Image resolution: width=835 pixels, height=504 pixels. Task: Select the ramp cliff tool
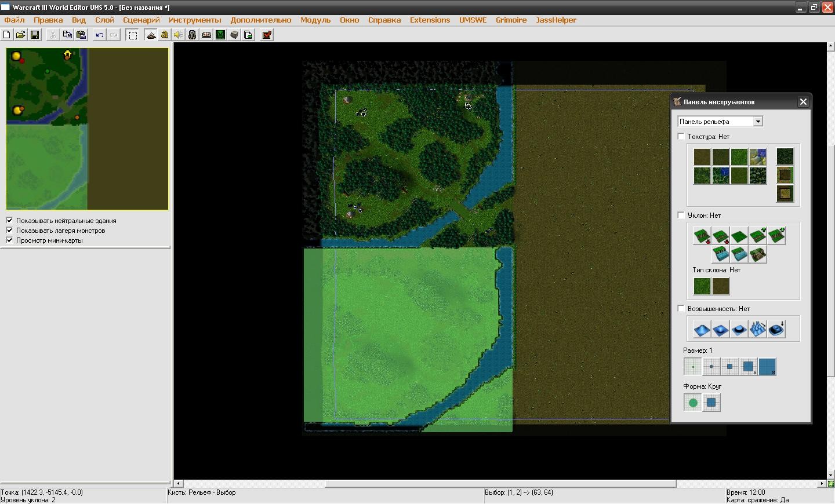758,254
